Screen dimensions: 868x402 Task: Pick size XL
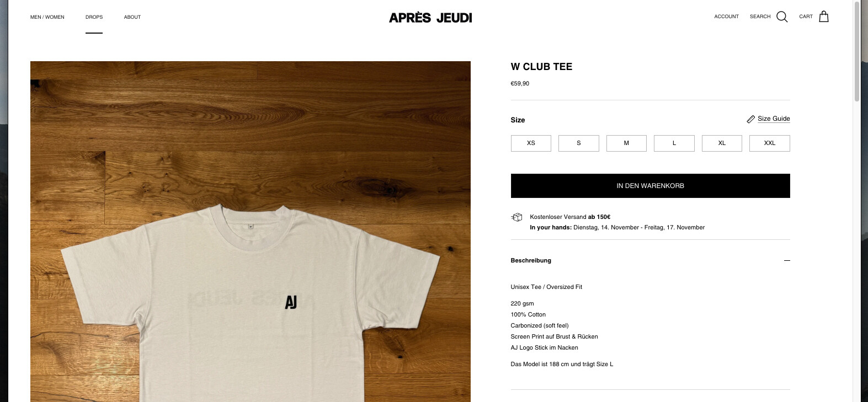tap(722, 143)
